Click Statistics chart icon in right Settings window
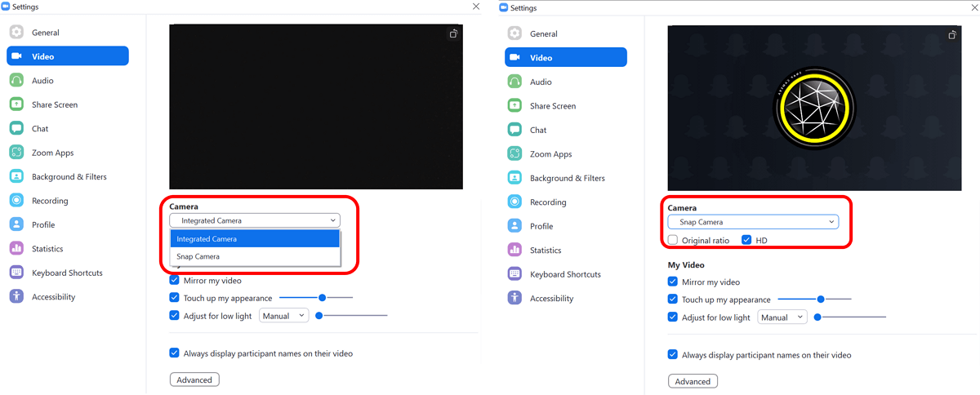The height and width of the screenshot is (395, 980). (x=514, y=251)
